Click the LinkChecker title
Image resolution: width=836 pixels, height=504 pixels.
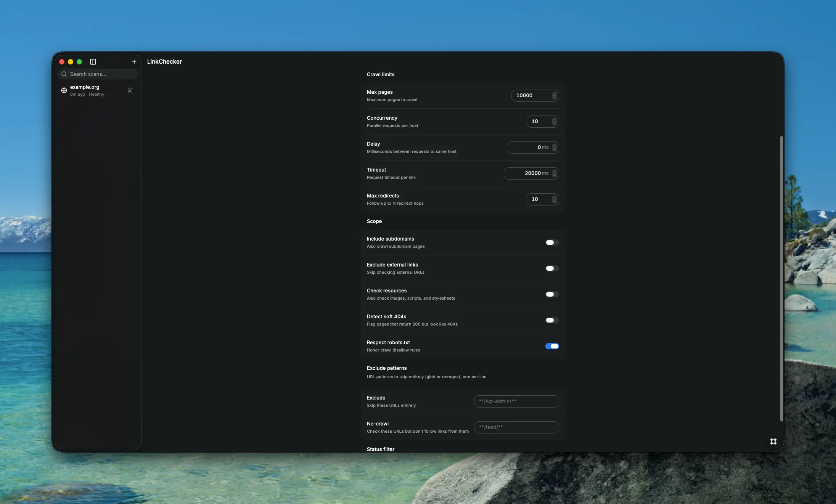coord(164,62)
